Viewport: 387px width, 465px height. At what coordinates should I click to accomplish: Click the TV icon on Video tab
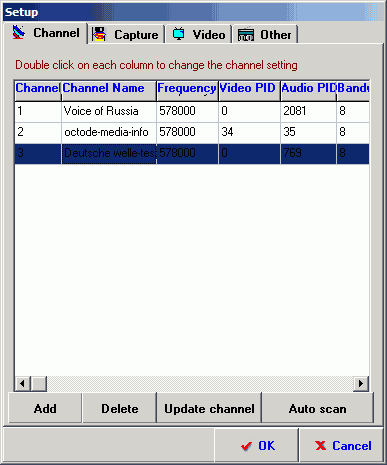point(179,34)
